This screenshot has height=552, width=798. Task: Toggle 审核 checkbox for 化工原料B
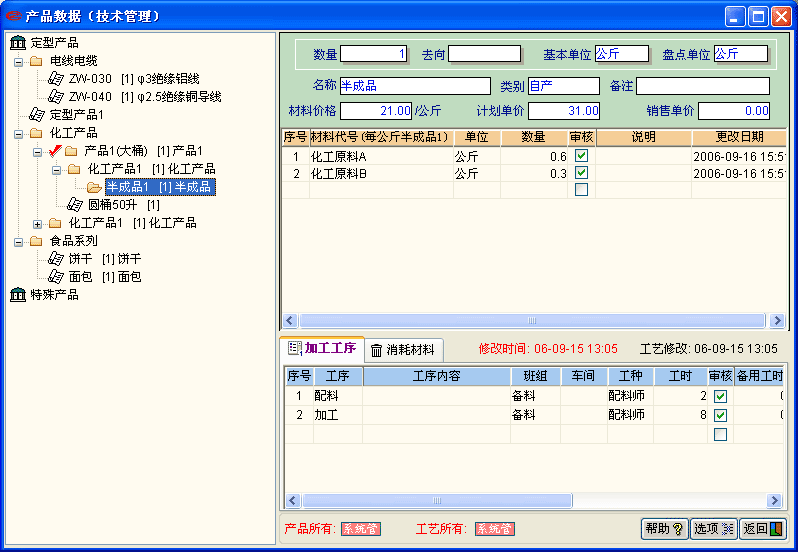point(581,172)
